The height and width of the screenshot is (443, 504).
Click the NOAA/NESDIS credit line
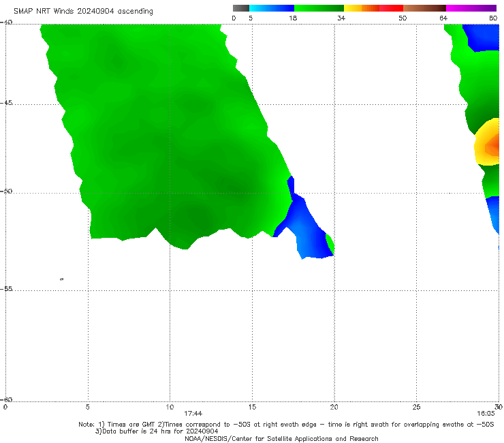(281, 439)
